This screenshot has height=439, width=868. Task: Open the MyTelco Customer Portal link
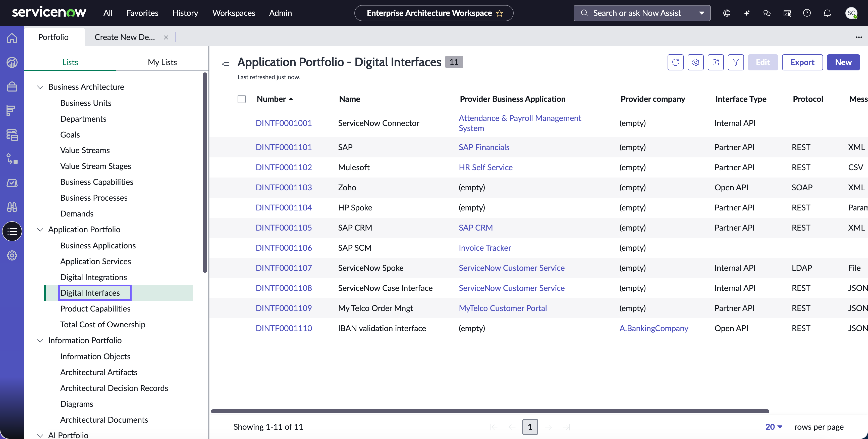[x=503, y=308]
